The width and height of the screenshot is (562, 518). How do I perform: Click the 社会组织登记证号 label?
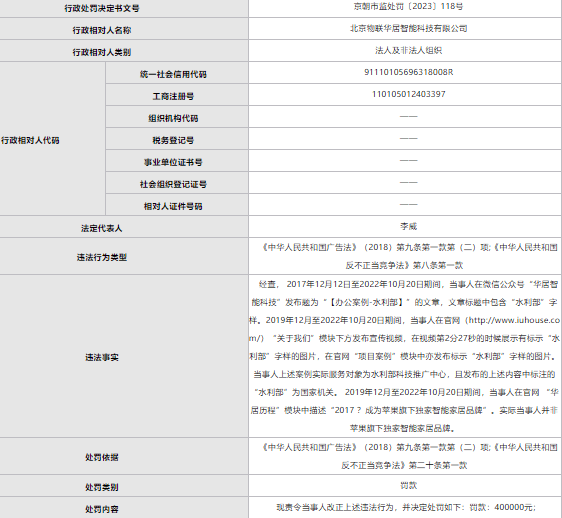point(173,184)
